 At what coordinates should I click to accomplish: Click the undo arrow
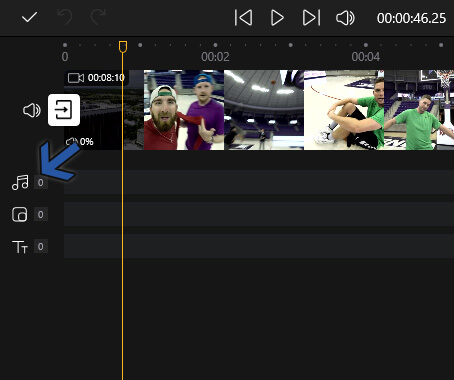(65, 17)
